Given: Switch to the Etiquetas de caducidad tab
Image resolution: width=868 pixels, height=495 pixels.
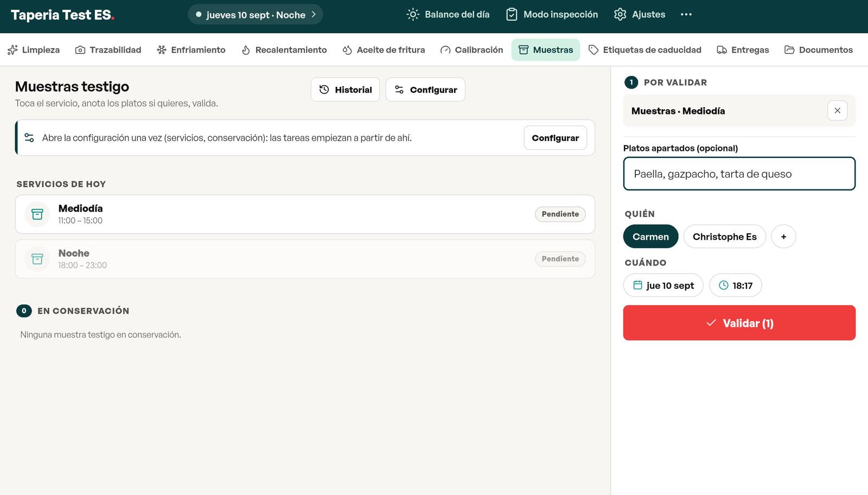Looking at the screenshot, I should point(644,50).
